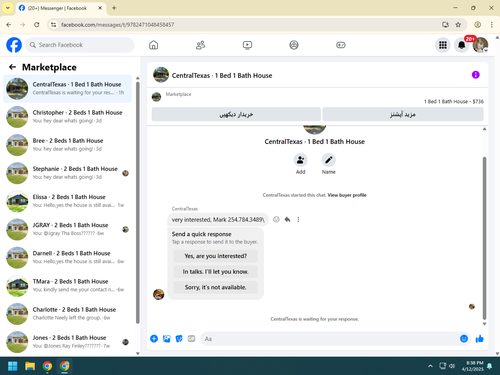Click the right Urdu more options button
The height and width of the screenshot is (375, 500).
pos(403,114)
